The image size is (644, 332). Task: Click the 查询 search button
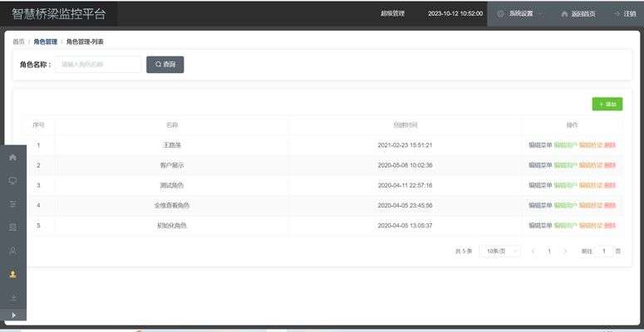click(x=165, y=65)
